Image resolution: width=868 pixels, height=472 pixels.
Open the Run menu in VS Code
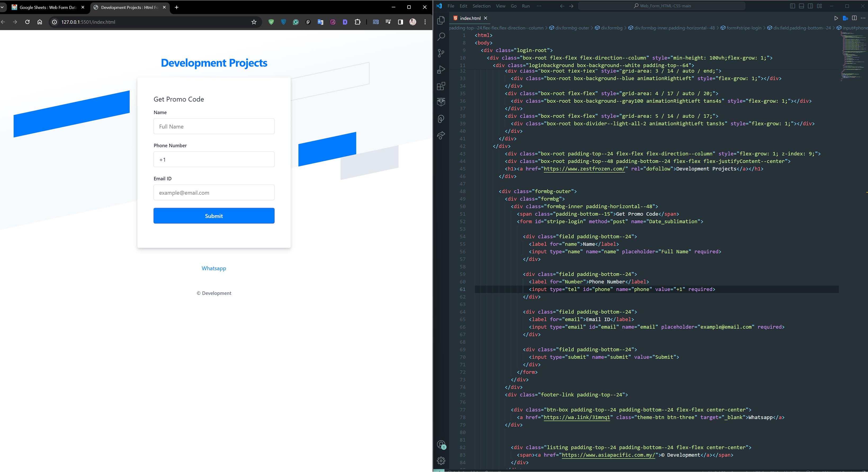(526, 6)
